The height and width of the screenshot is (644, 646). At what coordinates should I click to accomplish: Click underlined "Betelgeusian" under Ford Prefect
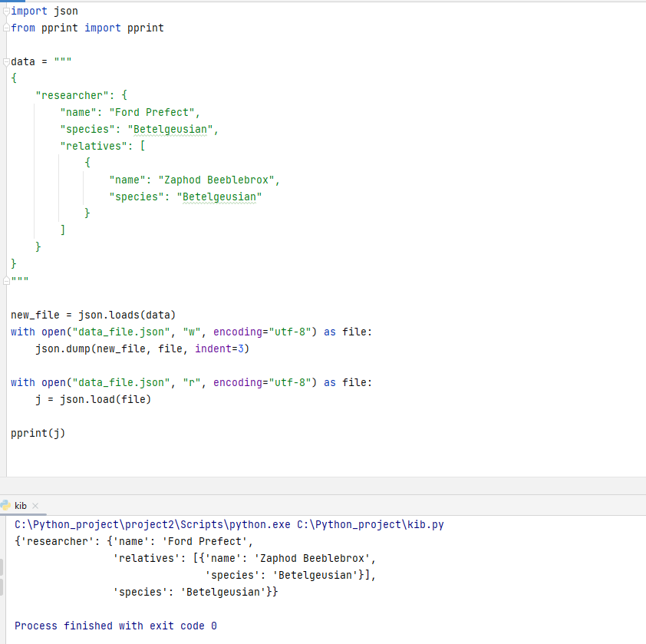pyautogui.click(x=170, y=129)
